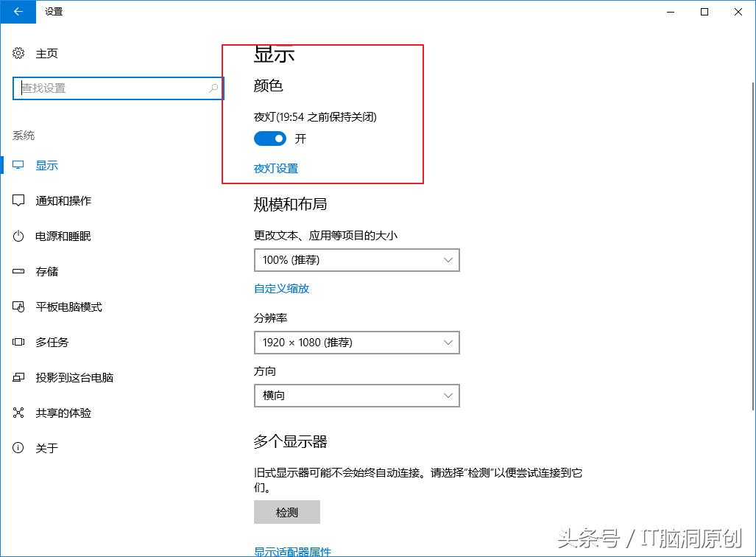Screen dimensions: 756x557
Task: Open 存储 using the drive icon
Action: coord(18,271)
